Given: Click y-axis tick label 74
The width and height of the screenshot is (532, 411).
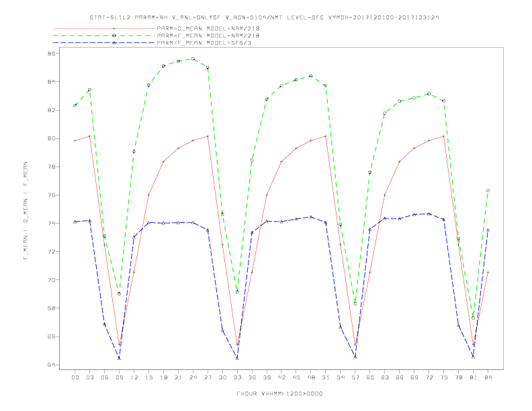Looking at the screenshot, I should tap(51, 223).
